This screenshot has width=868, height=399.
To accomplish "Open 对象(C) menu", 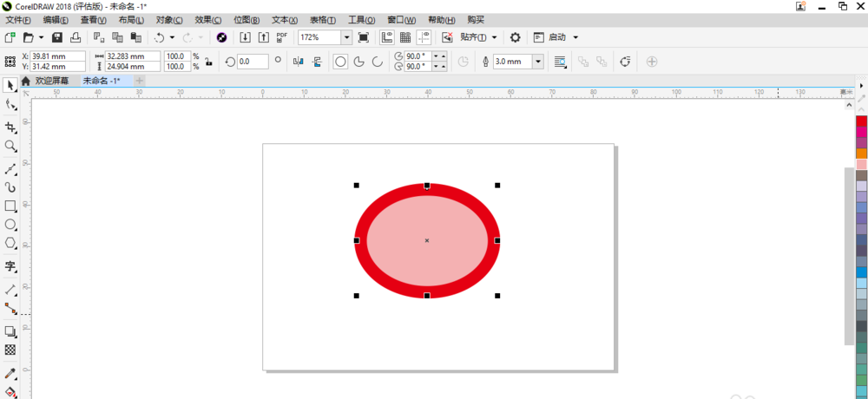I will [169, 20].
